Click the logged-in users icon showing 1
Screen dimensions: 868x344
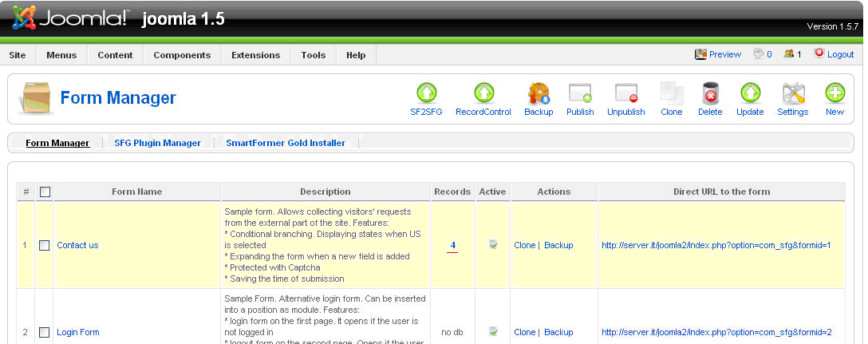pos(789,53)
